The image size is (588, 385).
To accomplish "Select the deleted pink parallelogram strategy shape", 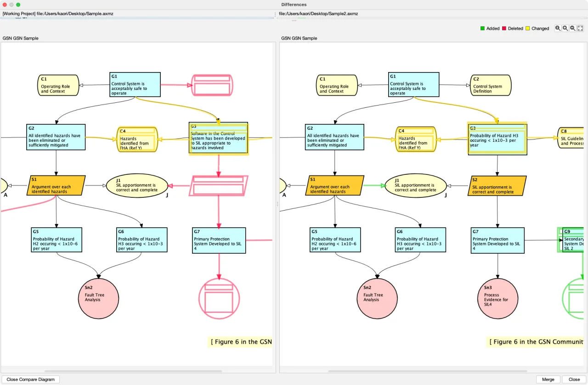I will click(x=219, y=185).
